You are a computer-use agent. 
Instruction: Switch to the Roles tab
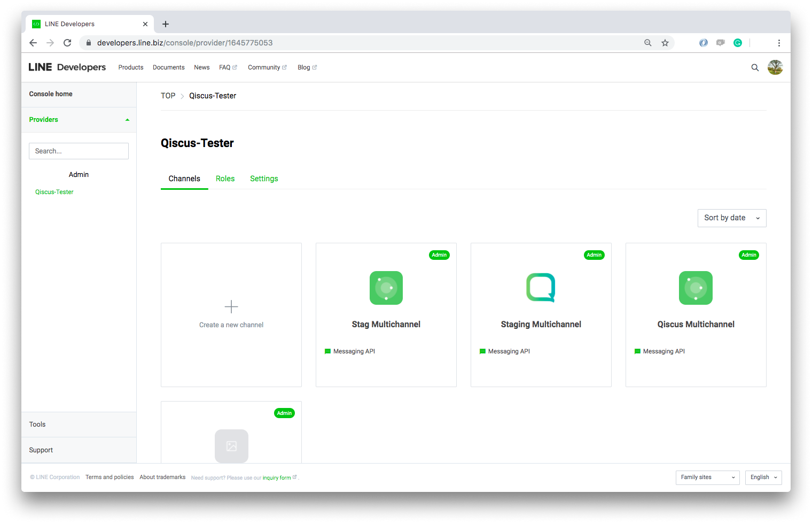pos(225,179)
